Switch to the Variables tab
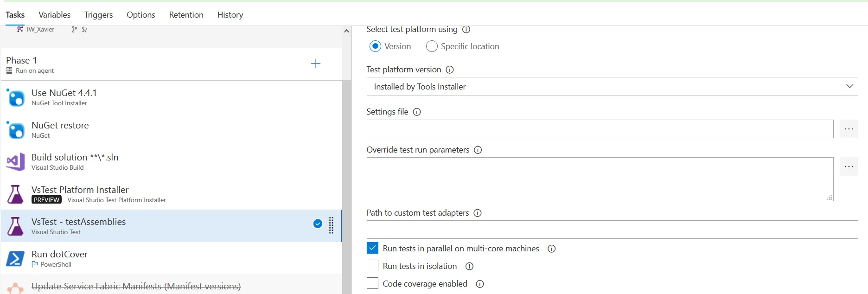The width and height of the screenshot is (868, 294). coord(54,15)
